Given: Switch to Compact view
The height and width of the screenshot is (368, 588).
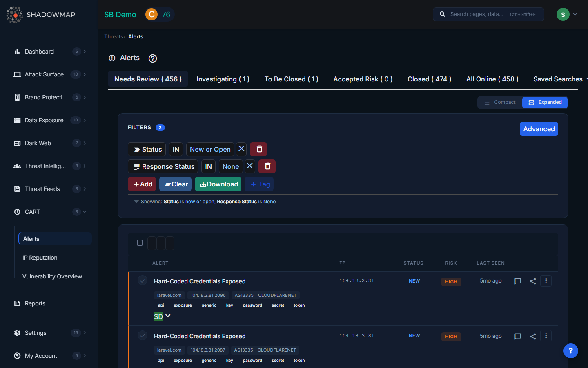Looking at the screenshot, I should click(500, 103).
